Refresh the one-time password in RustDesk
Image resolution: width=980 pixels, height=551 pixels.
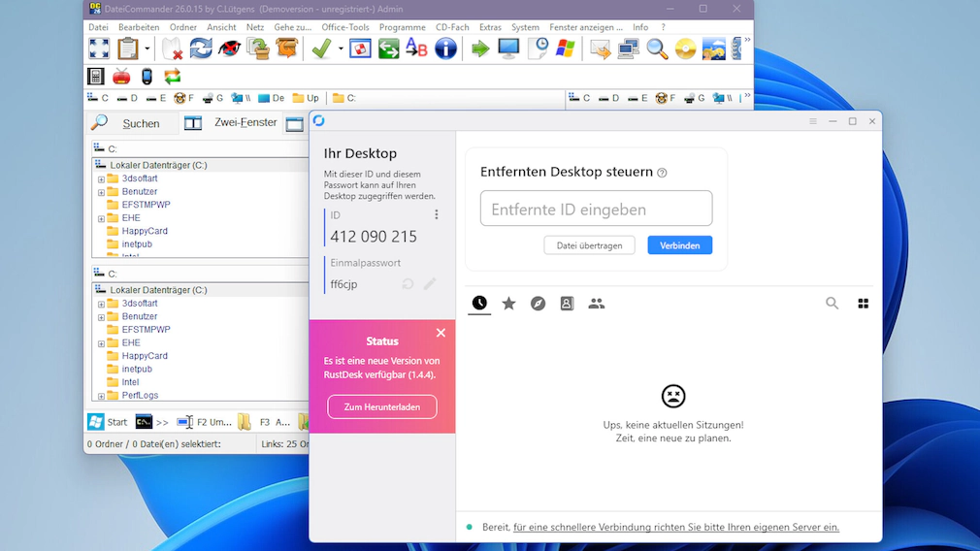click(408, 284)
